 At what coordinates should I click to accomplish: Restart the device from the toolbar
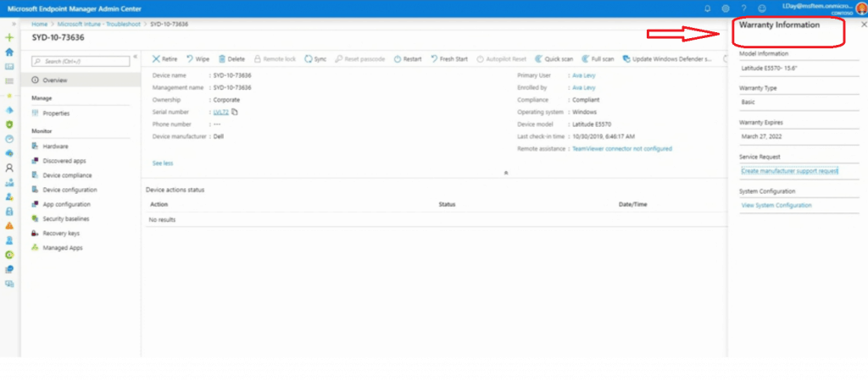408,59
